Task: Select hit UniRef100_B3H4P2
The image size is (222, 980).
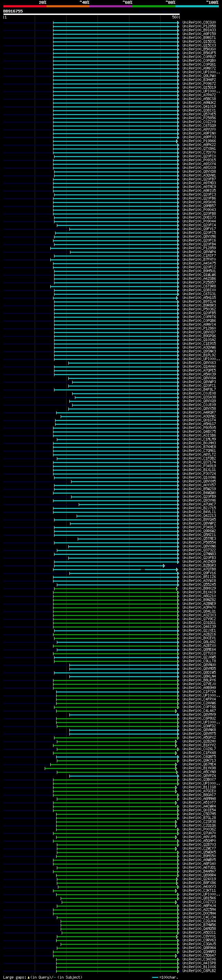Action: tap(199, 80)
